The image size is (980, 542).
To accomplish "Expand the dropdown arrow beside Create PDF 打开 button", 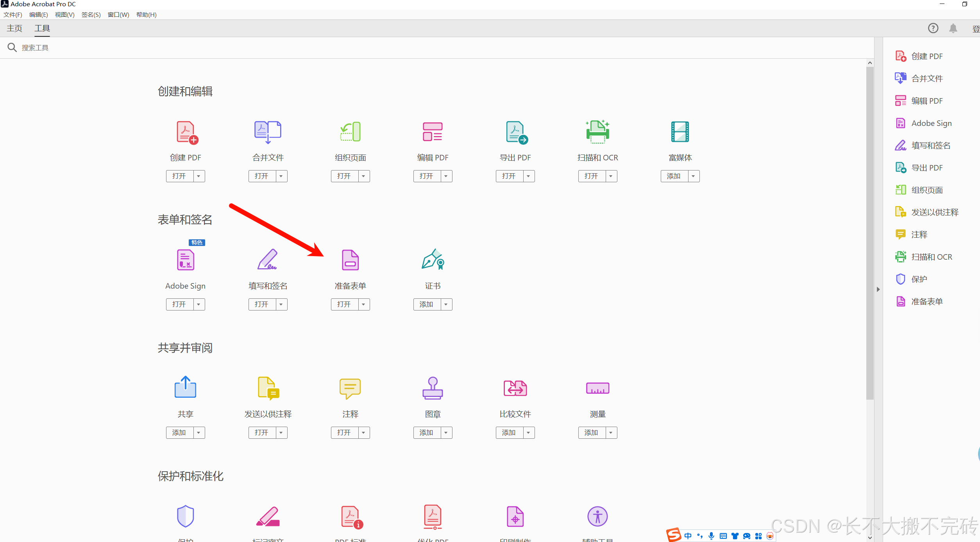I will 199,176.
